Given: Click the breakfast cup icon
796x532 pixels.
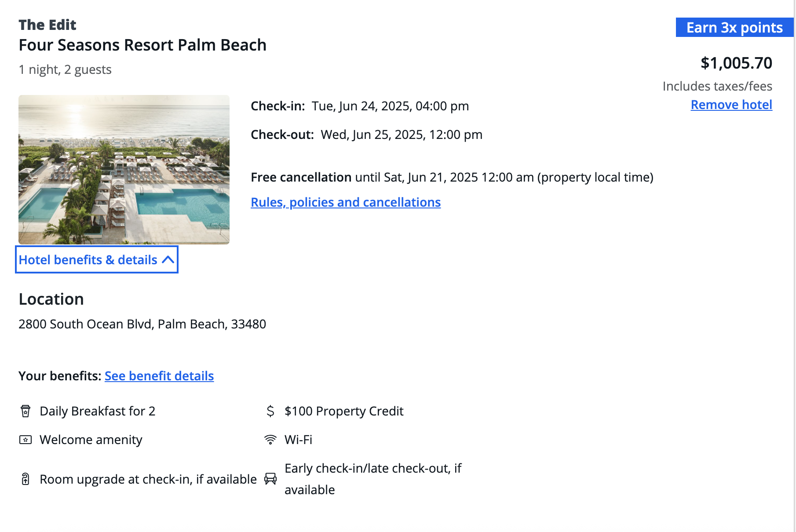Looking at the screenshot, I should pyautogui.click(x=26, y=411).
